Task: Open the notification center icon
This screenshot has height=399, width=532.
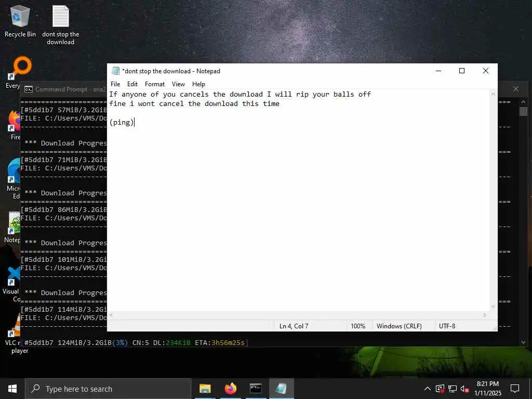Action: pyautogui.click(x=515, y=389)
